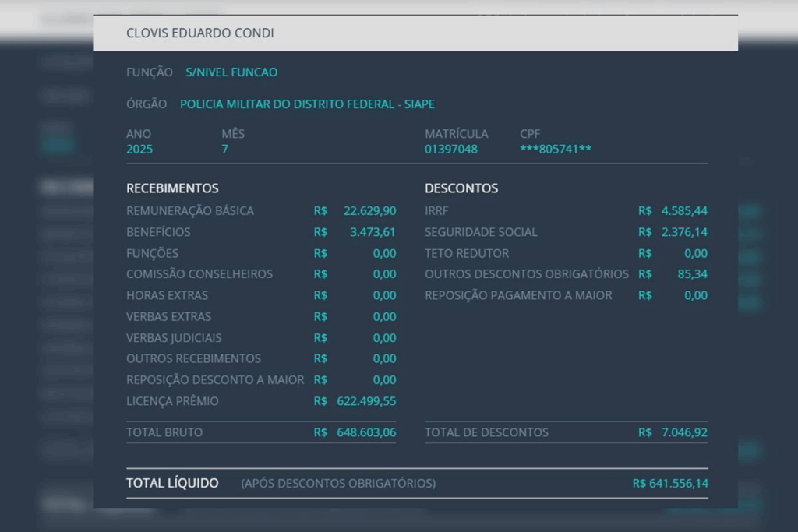Click the Total Líquido label
Screen dimensions: 798x532
[x=172, y=484]
